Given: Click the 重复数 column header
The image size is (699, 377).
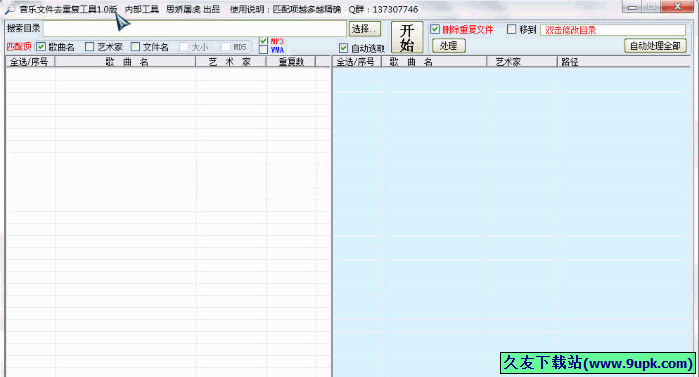Looking at the screenshot, I should point(291,62).
